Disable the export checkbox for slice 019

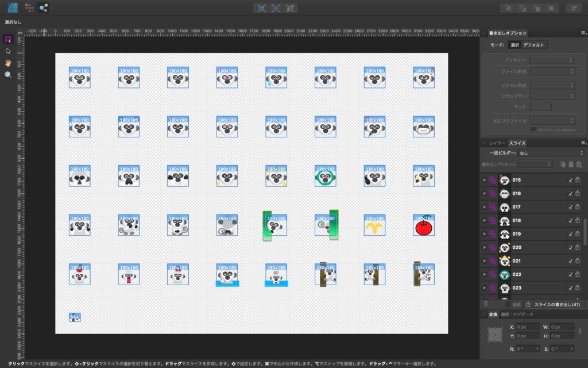(x=570, y=233)
